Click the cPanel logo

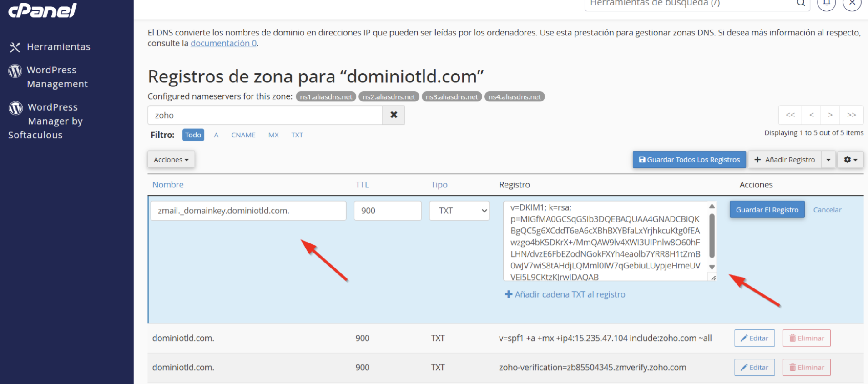[43, 10]
